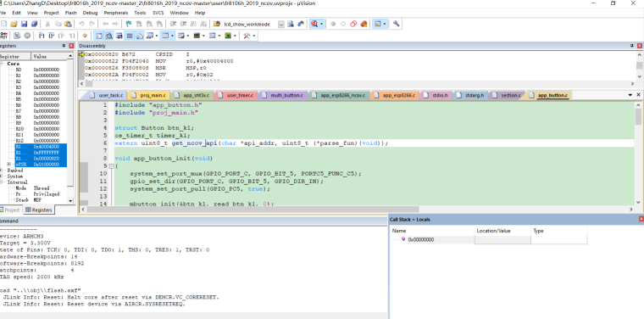644x319 pixels.
Task: Expand the xPSR register entry
Action: (9, 165)
